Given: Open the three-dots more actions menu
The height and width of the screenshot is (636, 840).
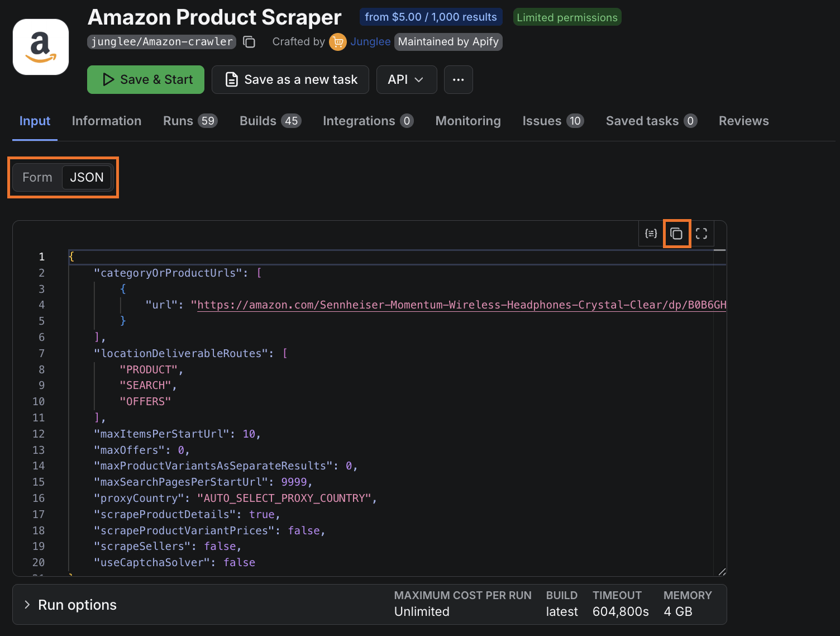Looking at the screenshot, I should pos(459,80).
